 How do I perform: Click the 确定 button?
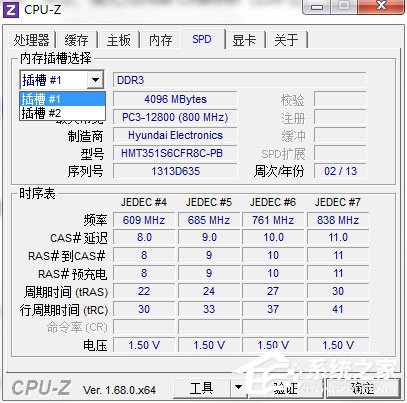(x=363, y=388)
